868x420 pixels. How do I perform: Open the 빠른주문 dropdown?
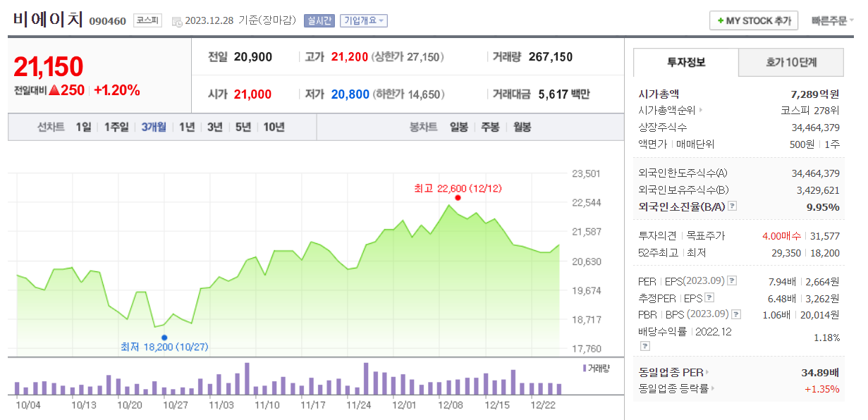point(833,21)
